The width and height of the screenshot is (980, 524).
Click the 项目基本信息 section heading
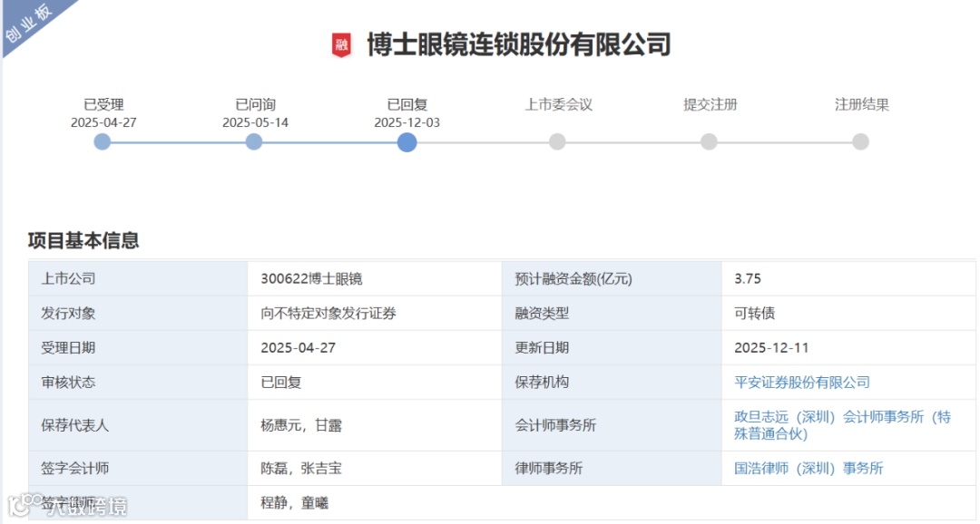83,240
